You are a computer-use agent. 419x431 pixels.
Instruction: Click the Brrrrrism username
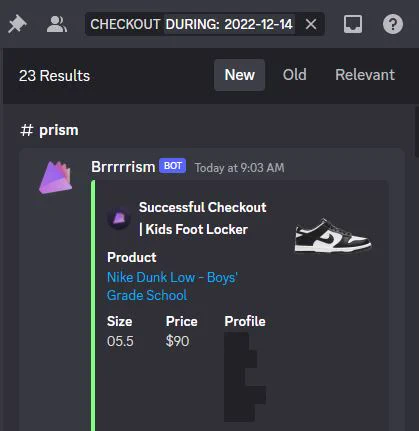tap(123, 167)
